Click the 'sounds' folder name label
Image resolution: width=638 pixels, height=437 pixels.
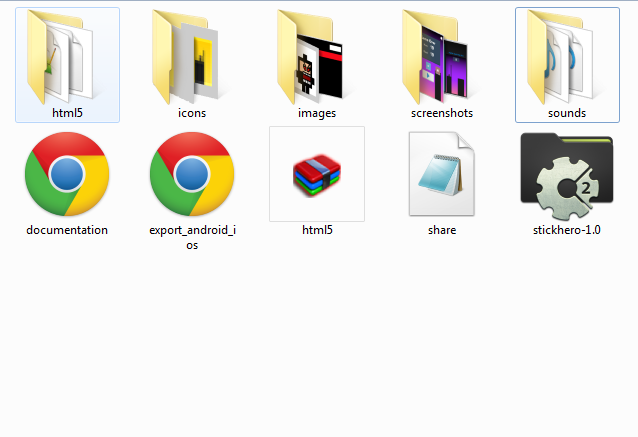coord(567,113)
